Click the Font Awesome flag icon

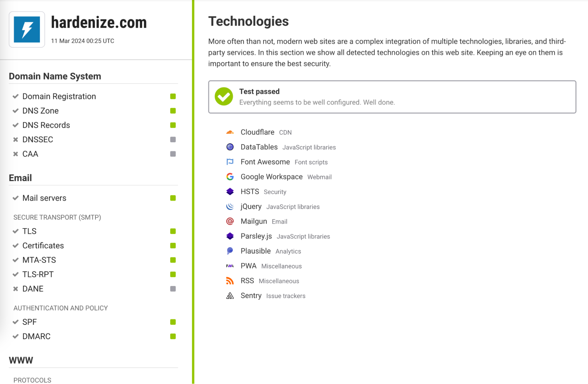click(x=230, y=162)
